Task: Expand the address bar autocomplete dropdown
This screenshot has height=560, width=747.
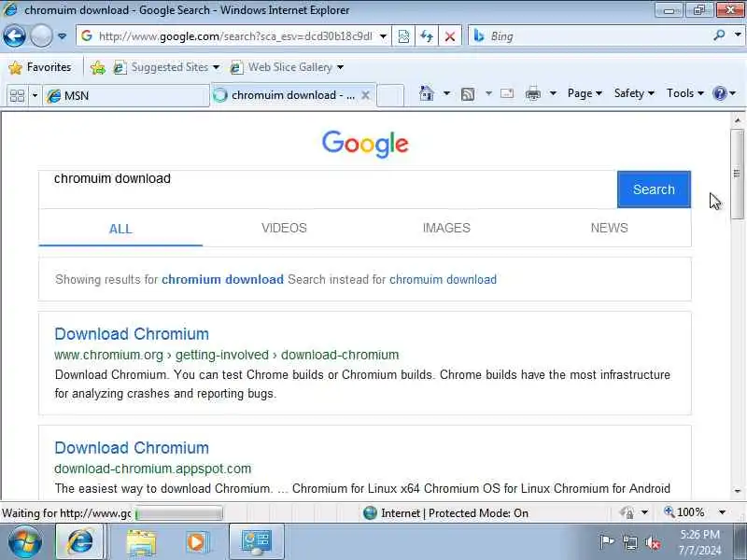Action: click(x=383, y=36)
